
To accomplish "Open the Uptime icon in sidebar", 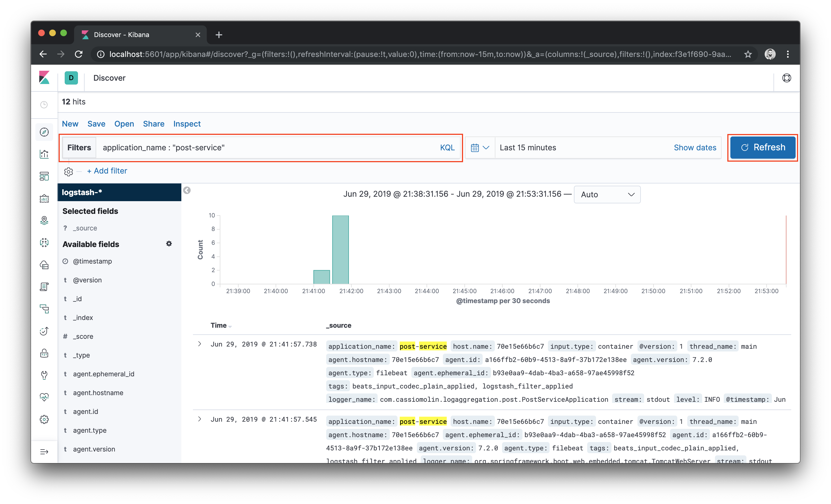I will 44,331.
